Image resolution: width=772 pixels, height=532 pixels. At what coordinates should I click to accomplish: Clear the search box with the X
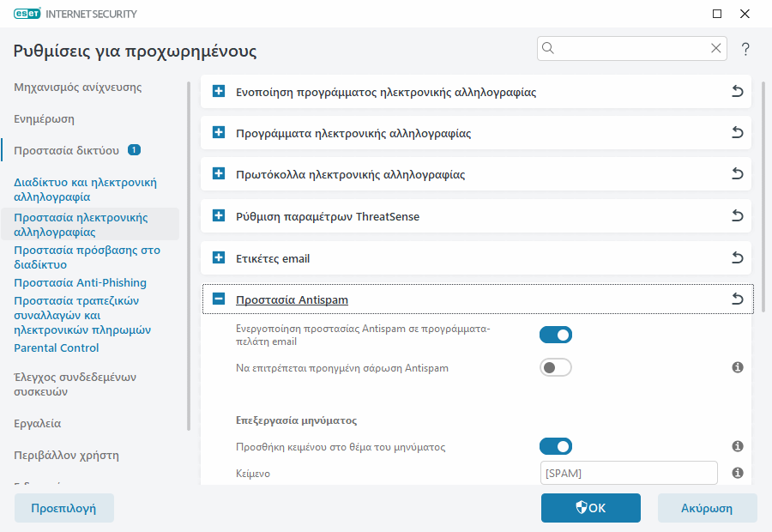pyautogui.click(x=716, y=48)
